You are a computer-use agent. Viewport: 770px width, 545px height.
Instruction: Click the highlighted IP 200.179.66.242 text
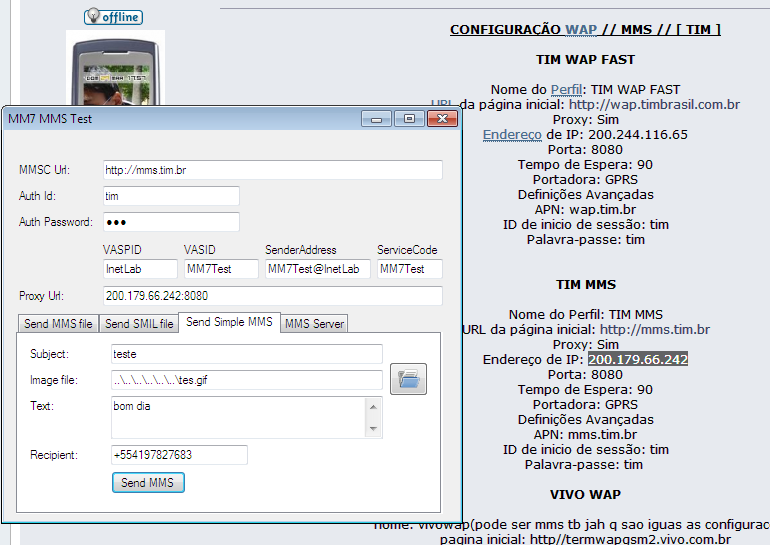pyautogui.click(x=638, y=359)
